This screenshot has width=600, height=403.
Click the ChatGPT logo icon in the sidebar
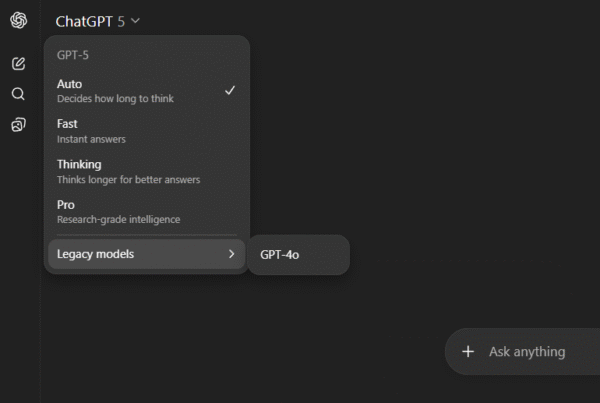18,21
